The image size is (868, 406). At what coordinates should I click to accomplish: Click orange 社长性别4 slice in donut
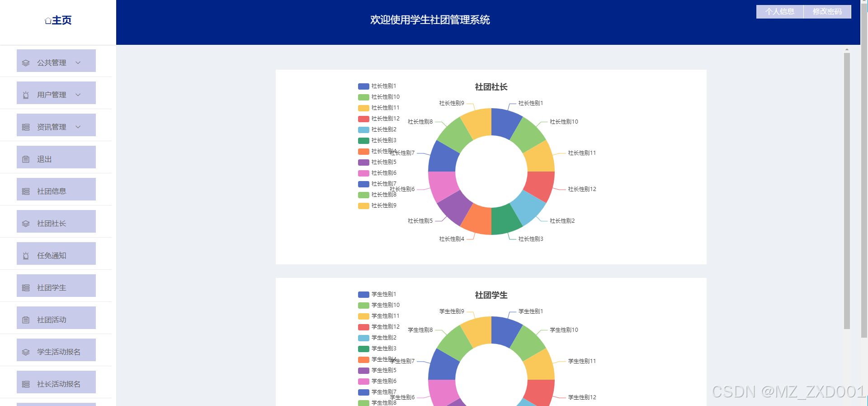click(x=479, y=219)
